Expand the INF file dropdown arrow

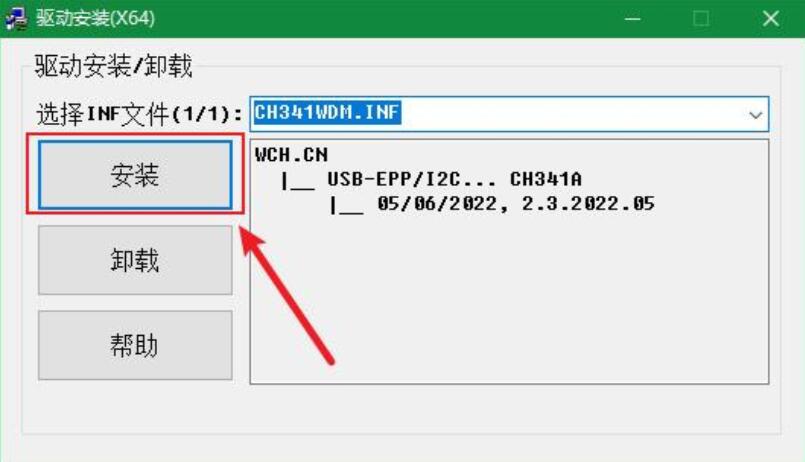click(x=755, y=114)
